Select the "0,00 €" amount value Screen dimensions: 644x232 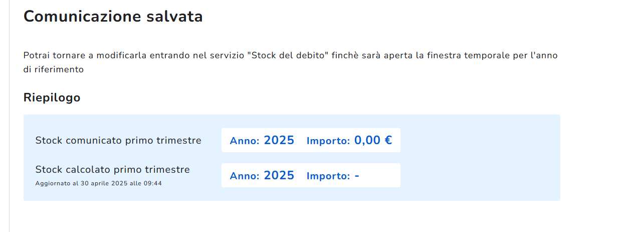(373, 140)
